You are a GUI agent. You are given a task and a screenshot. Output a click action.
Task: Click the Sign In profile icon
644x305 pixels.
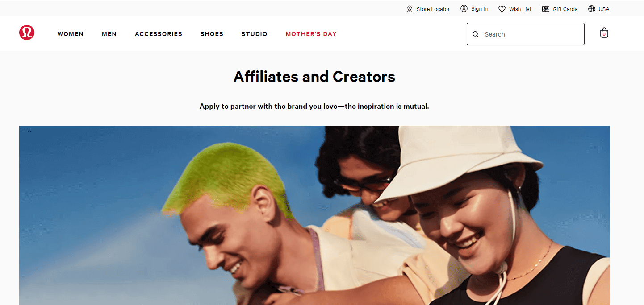pos(464,8)
